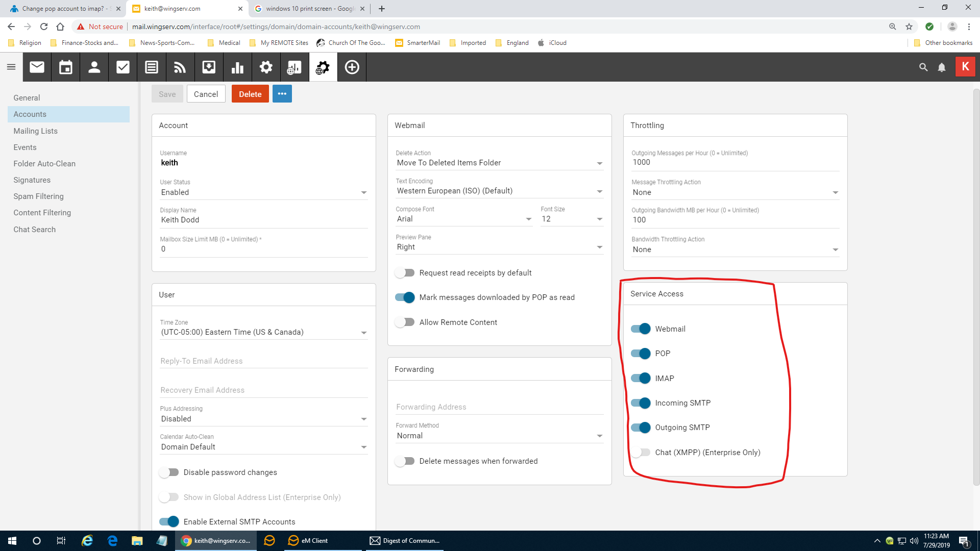980x551 pixels.
Task: Disable the POP service access toggle
Action: pos(641,354)
